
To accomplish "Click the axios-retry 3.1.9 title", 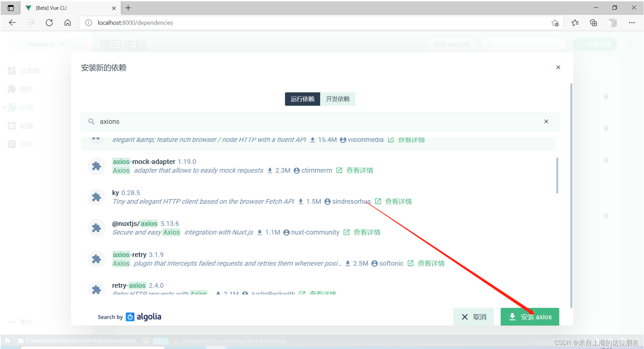I will point(138,255).
